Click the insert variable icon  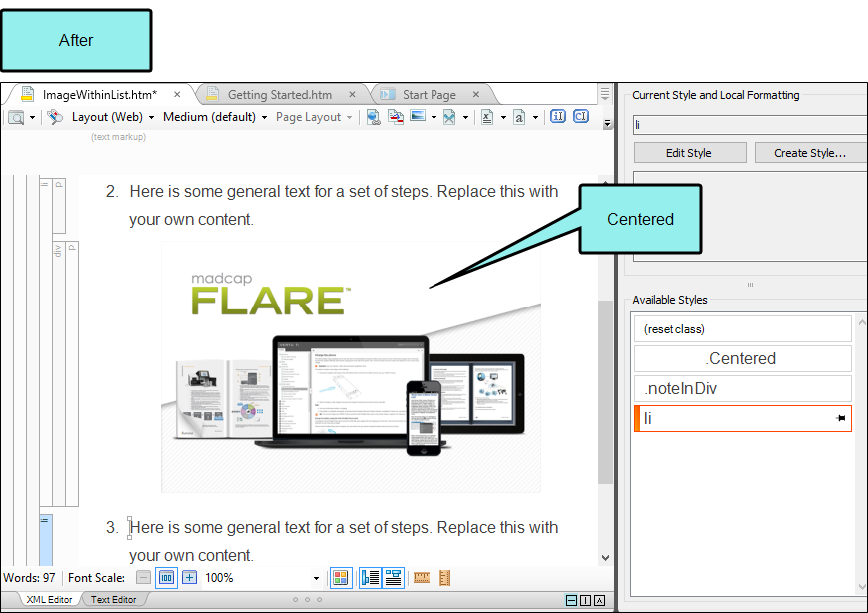point(487,117)
